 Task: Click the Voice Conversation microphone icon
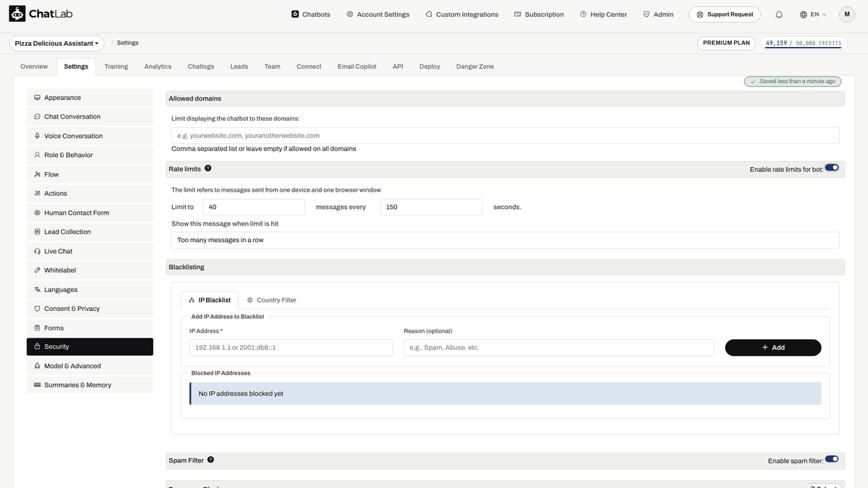(x=37, y=136)
